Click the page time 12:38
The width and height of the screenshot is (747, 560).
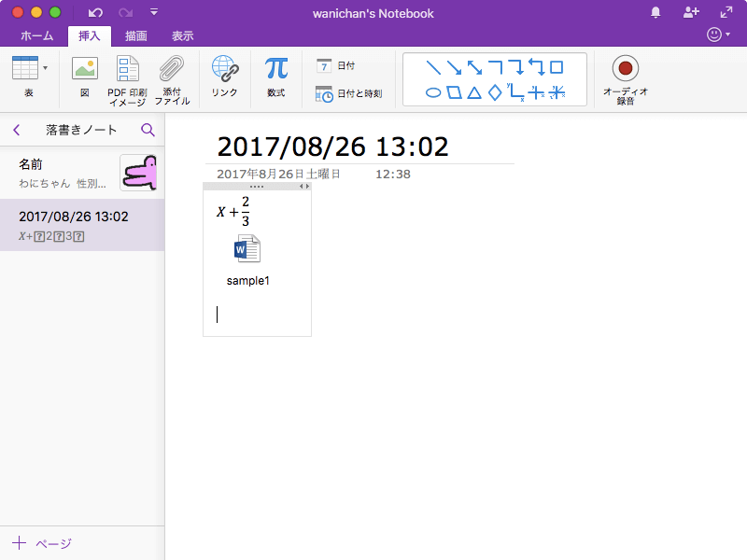[393, 175]
